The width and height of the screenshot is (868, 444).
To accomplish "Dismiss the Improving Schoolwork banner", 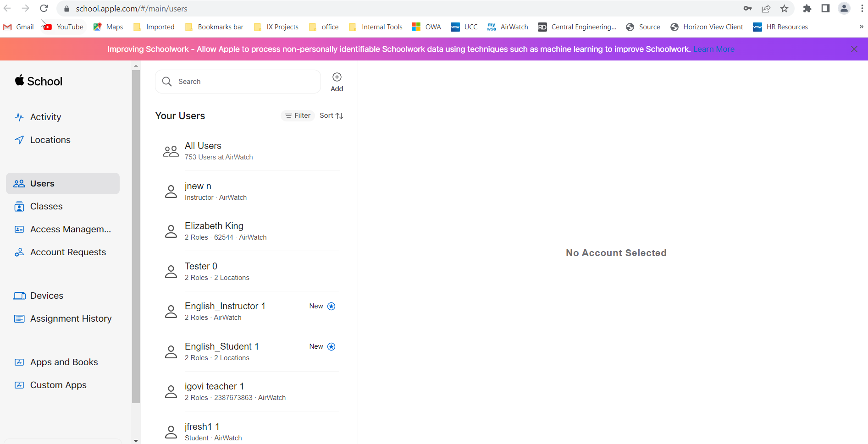I will 854,49.
